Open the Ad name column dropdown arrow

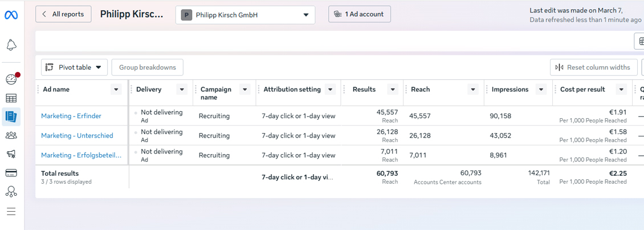pyautogui.click(x=116, y=90)
